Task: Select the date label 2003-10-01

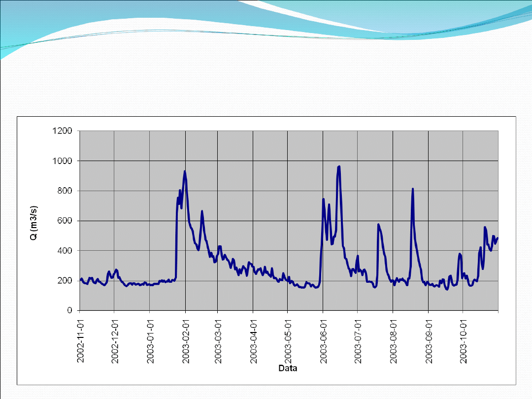Action: [463, 341]
